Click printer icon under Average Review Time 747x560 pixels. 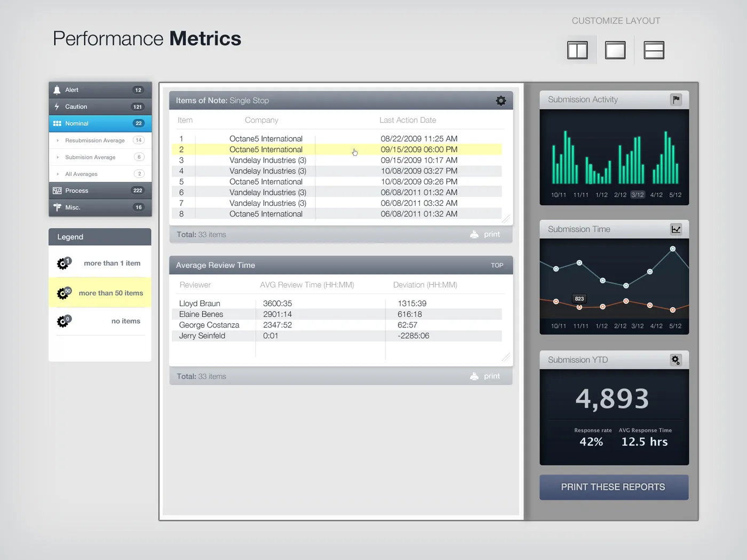pyautogui.click(x=474, y=376)
